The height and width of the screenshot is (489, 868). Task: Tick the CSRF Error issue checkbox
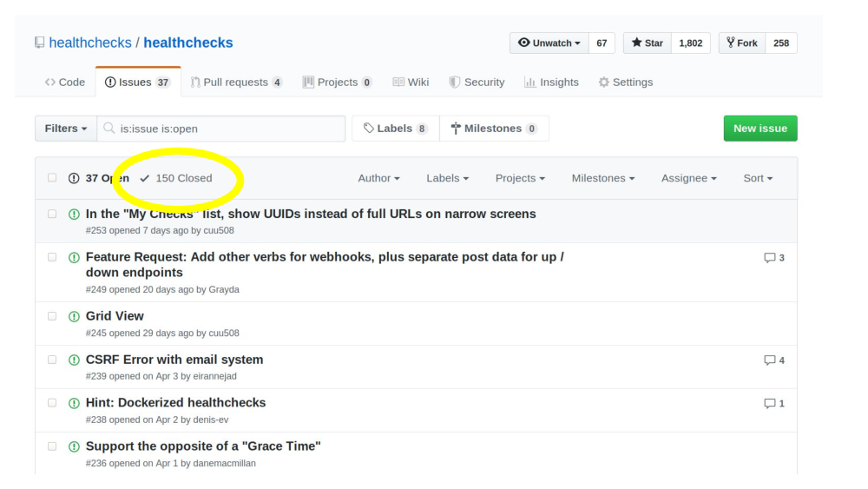point(52,360)
